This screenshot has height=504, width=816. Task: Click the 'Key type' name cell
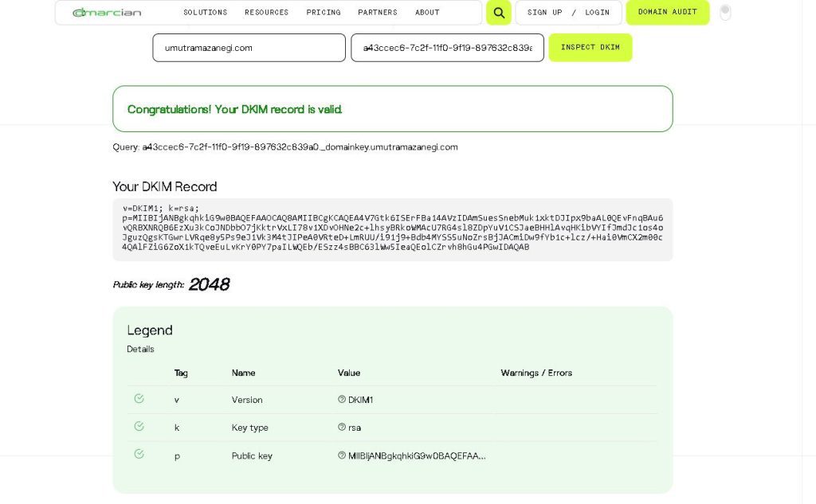pyautogui.click(x=249, y=428)
